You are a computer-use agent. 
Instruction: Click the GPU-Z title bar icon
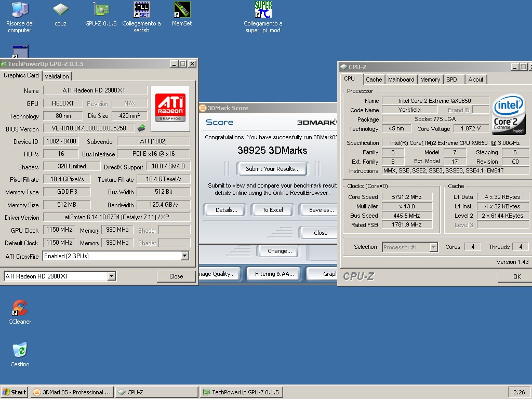(4, 64)
